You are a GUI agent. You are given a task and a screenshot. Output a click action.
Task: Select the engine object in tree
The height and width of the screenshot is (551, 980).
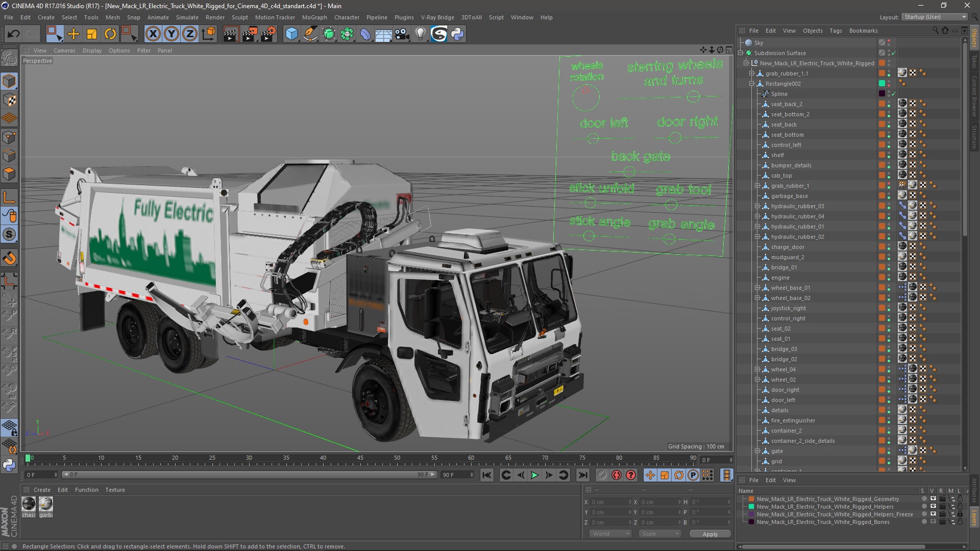780,278
